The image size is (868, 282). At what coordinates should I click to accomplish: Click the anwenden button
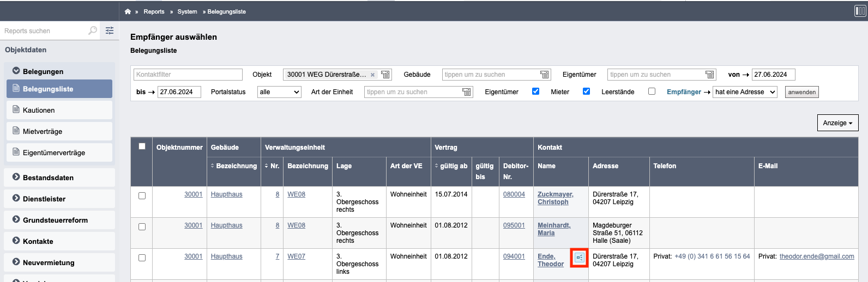coord(802,92)
